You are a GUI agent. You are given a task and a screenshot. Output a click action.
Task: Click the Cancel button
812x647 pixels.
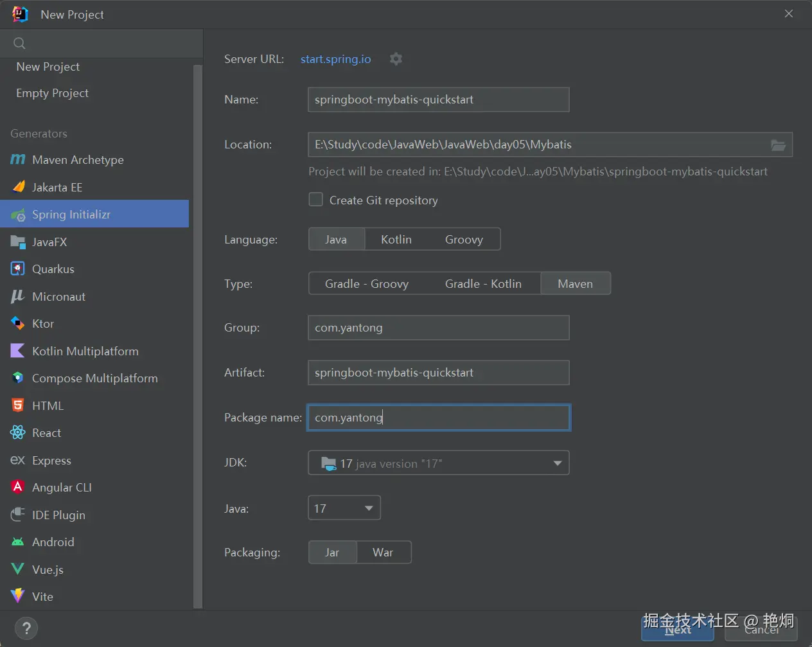click(x=761, y=629)
